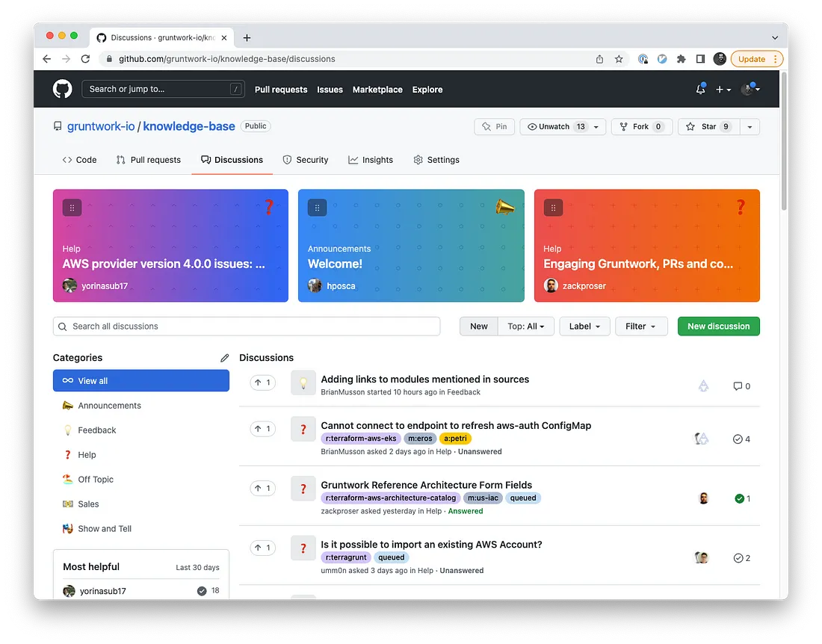Open the knowledge-base repository link

click(x=189, y=126)
